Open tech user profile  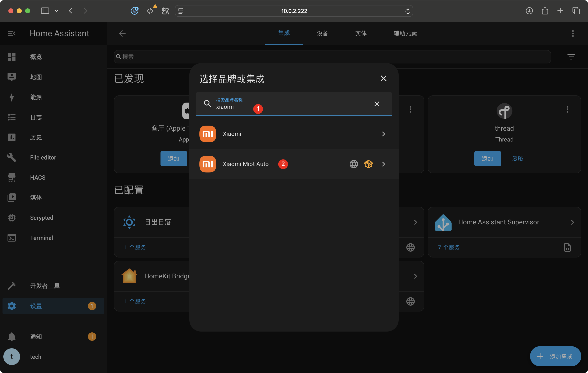pos(53,357)
